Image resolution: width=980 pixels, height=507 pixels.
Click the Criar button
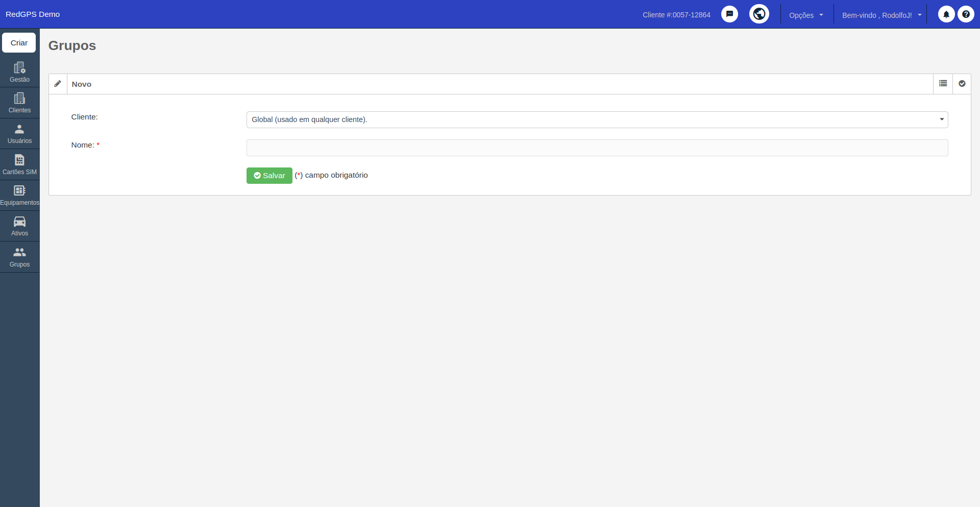19,43
